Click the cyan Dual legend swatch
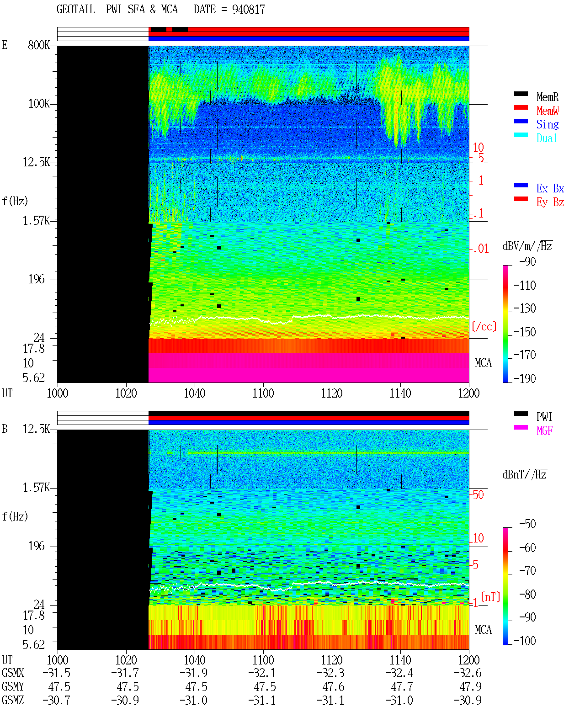Viewport: 585px width, 728px height. (x=521, y=135)
